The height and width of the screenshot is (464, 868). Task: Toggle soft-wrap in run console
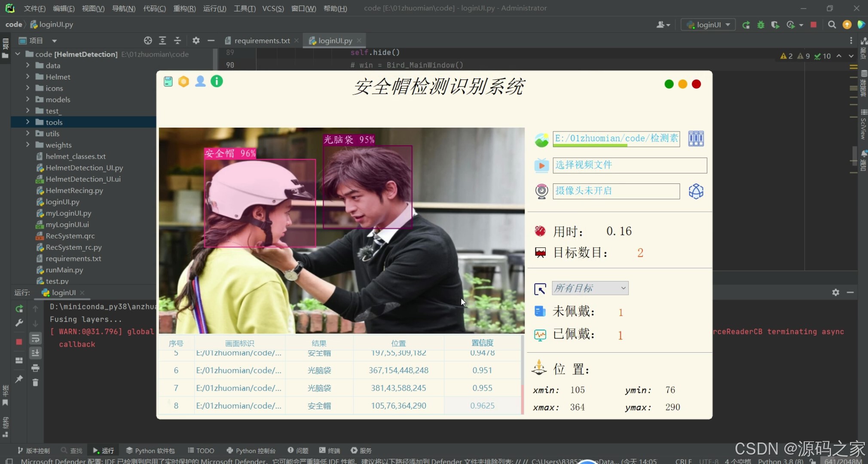click(35, 339)
